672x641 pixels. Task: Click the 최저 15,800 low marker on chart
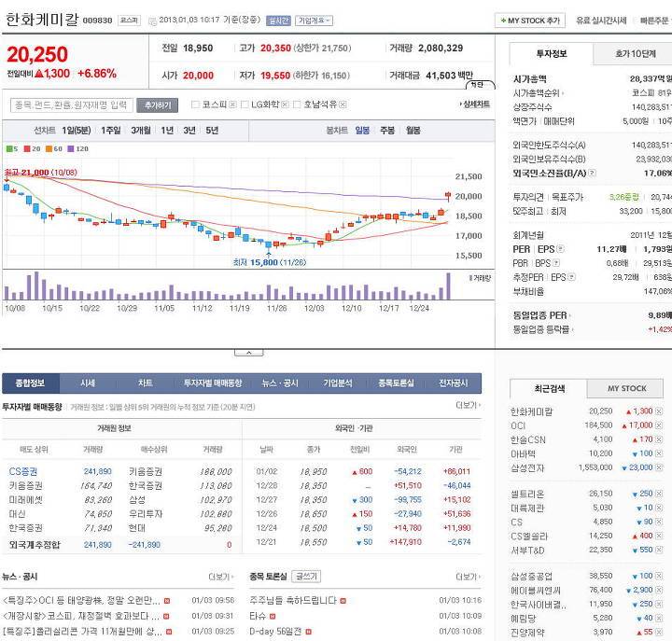pos(270,262)
